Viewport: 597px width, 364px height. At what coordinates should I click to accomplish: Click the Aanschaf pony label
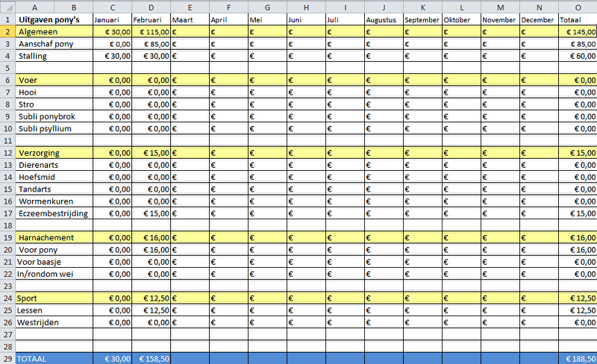46,44
